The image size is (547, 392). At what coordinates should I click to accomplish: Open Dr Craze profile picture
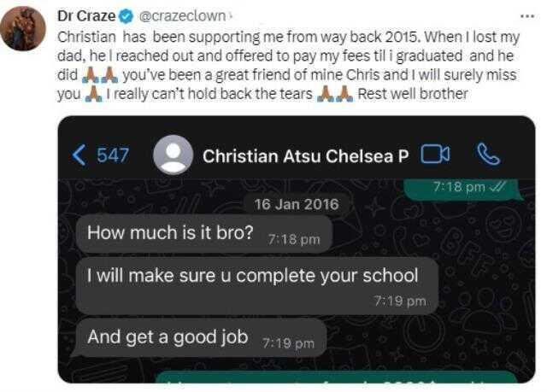23,29
